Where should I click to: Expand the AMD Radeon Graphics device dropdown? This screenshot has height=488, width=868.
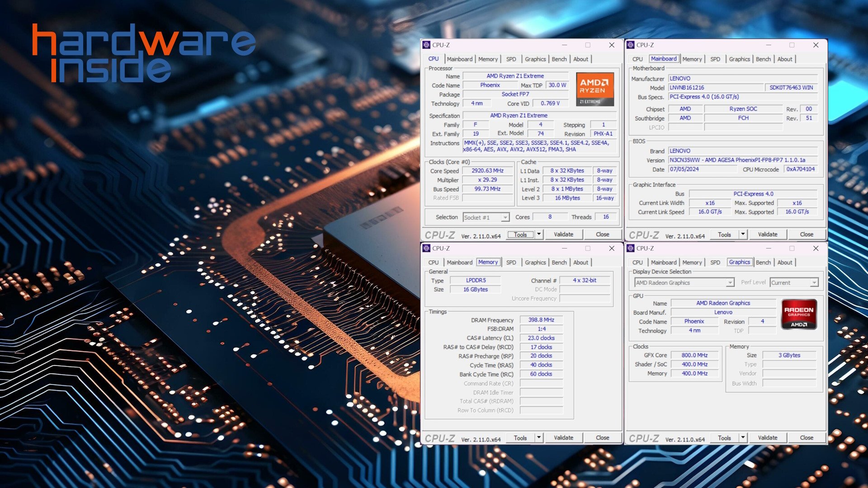coord(730,282)
